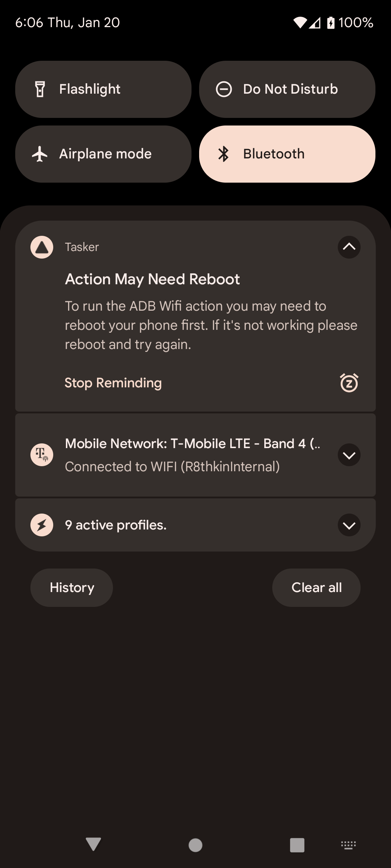The image size is (391, 868).
Task: Expand the 9 active profiles notification
Action: pos(349,525)
